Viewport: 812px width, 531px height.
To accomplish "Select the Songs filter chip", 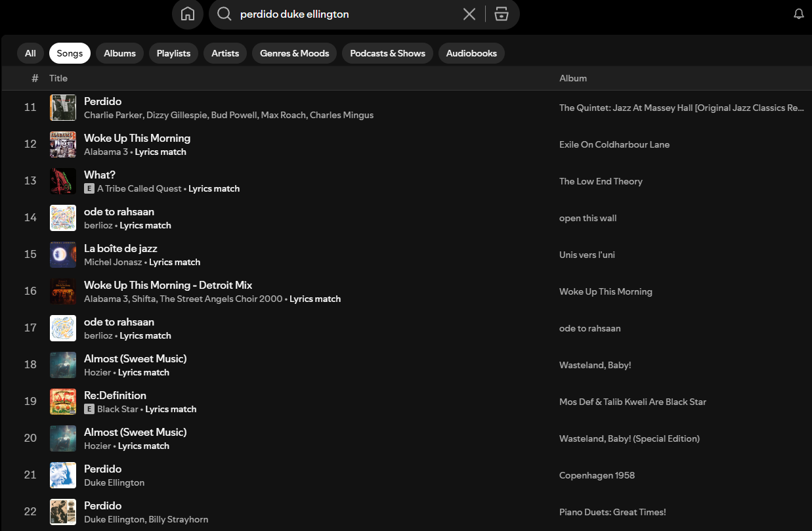I will click(x=70, y=53).
